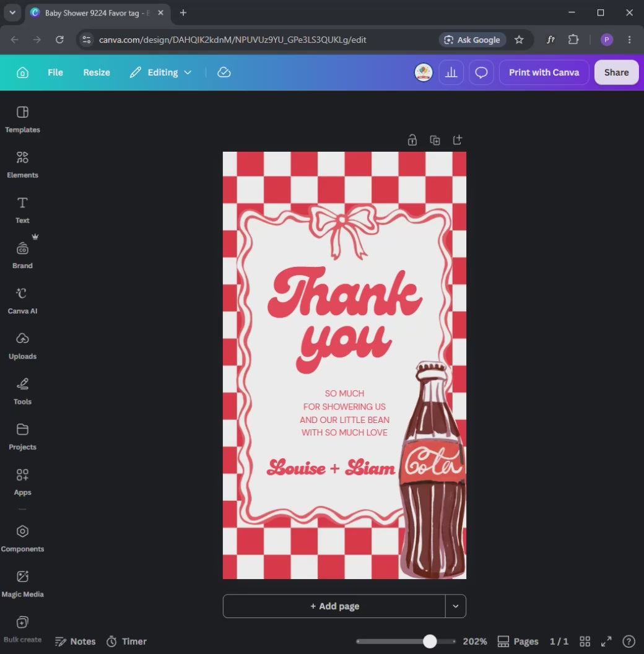The width and height of the screenshot is (644, 654).
Task: Open the Resize menu
Action: pos(97,72)
